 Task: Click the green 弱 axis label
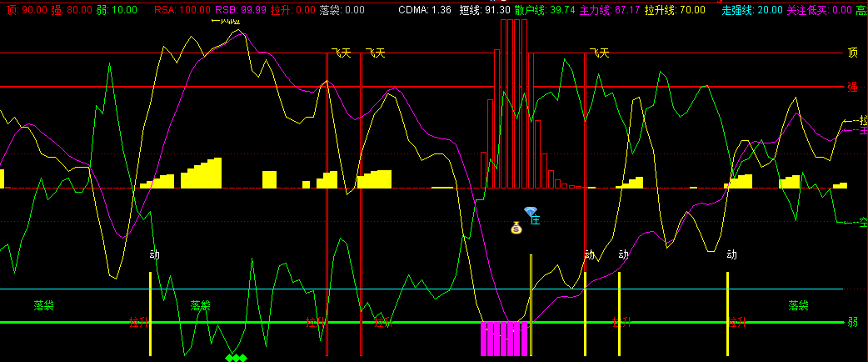click(852, 322)
